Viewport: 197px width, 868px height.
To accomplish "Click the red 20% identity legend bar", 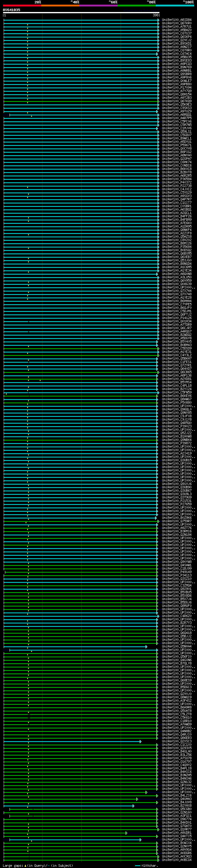I will [22, 6].
